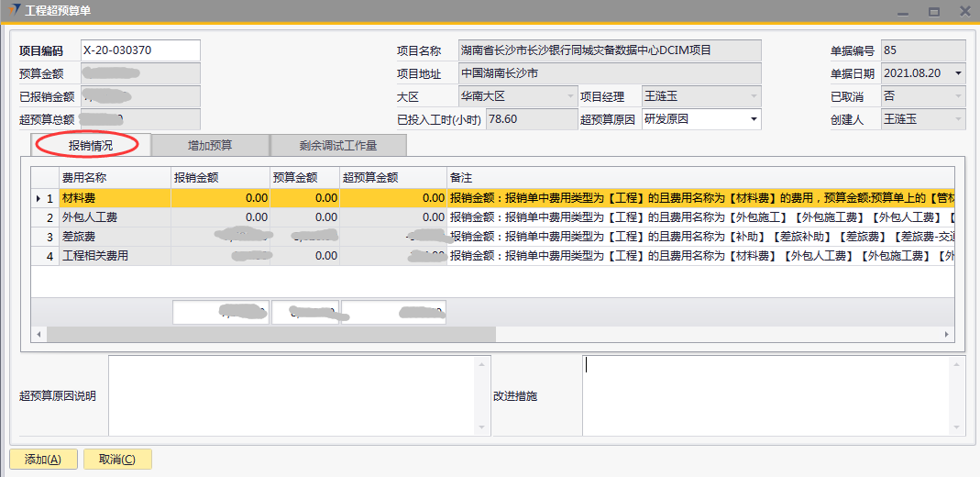Open the 剩余调试工作量 tab

337,145
